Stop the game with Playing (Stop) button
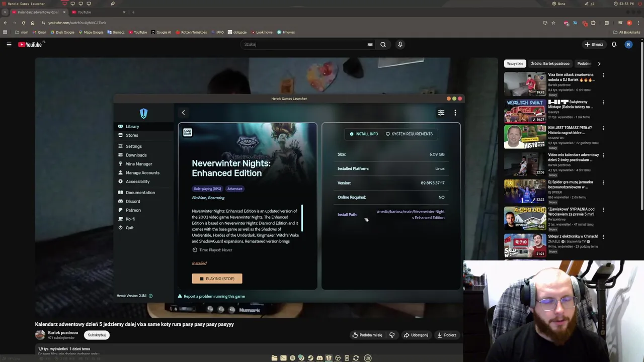644x362 pixels. coord(217,279)
